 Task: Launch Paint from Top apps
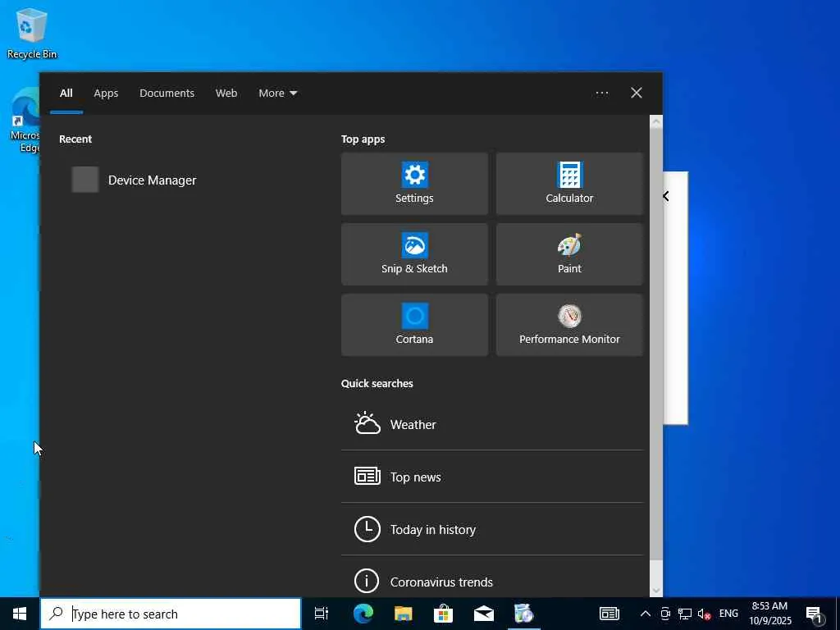click(569, 254)
